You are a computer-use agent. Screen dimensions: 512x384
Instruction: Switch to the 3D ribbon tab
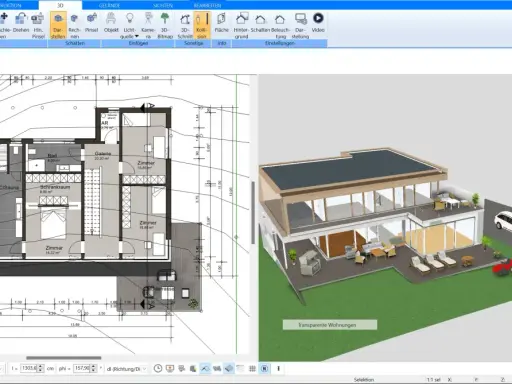(60, 5)
